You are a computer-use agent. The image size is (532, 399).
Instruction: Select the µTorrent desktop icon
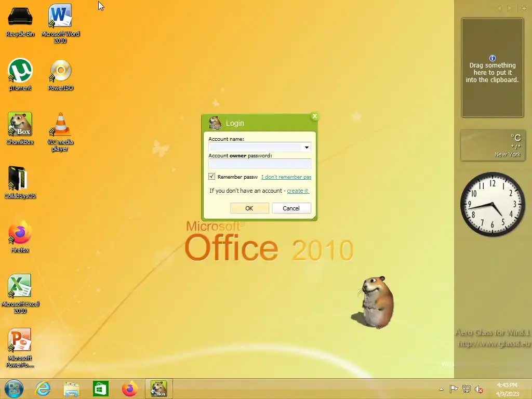[20, 75]
